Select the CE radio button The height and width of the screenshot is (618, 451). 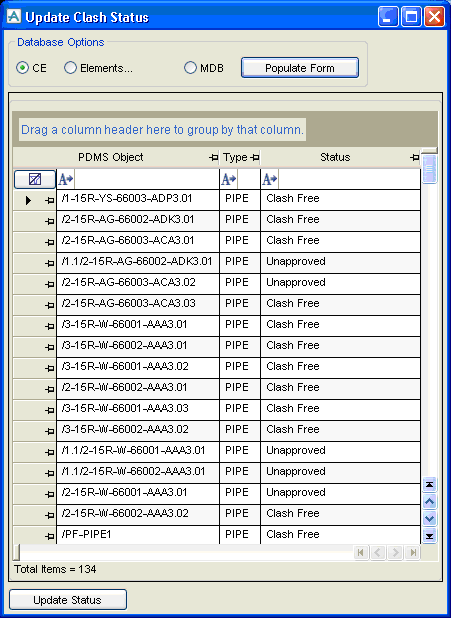point(23,68)
